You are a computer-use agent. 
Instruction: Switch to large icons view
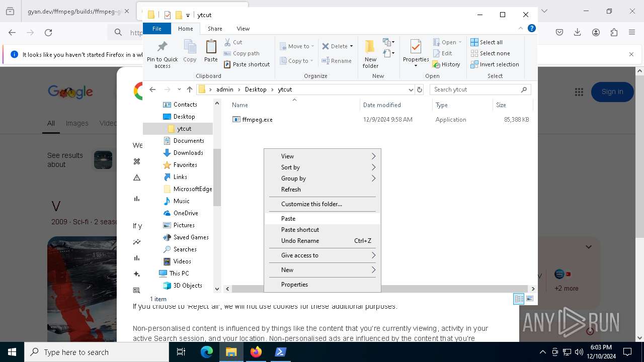click(529, 299)
